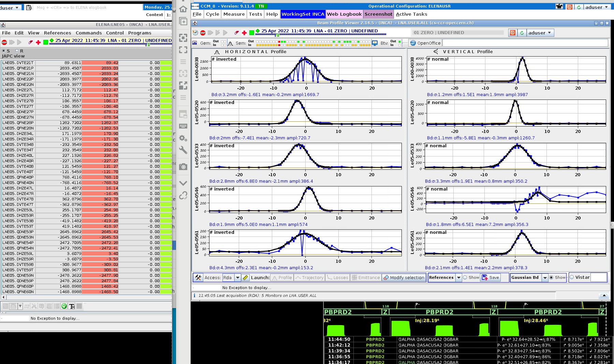Select the Vistar radio button
The height and width of the screenshot is (364, 614).
pos(572,277)
